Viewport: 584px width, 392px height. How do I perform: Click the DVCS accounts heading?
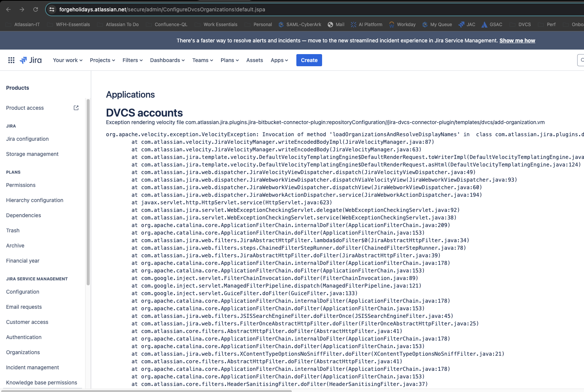[x=144, y=113]
